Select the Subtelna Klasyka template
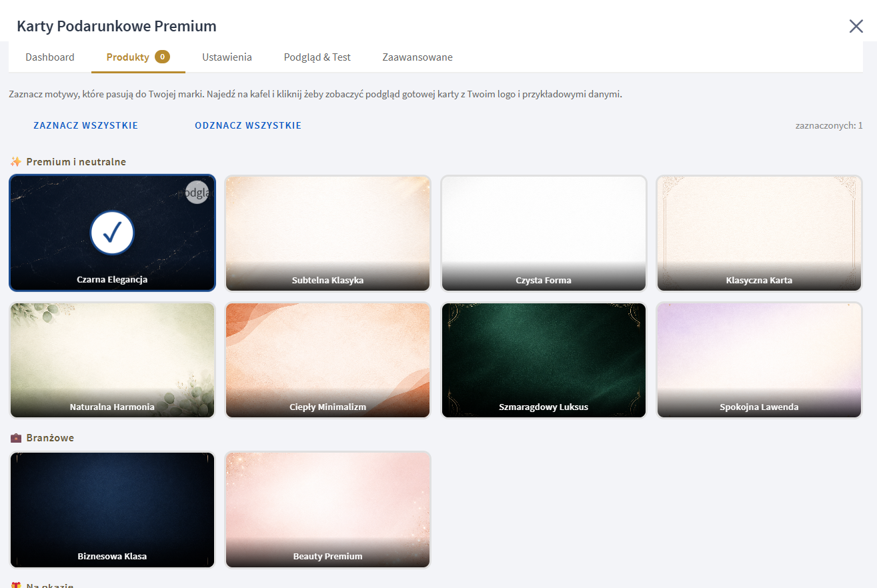The height and width of the screenshot is (588, 877). 327,233
